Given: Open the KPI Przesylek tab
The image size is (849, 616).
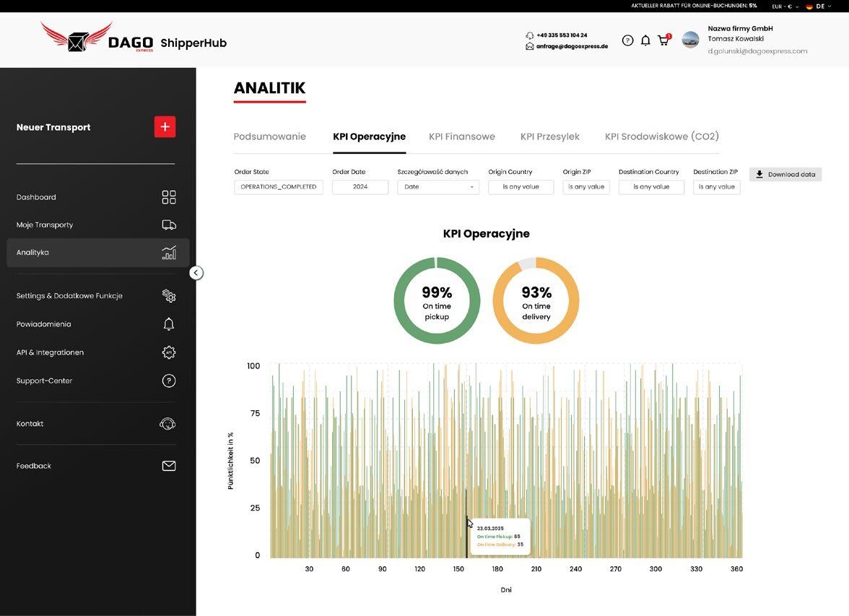Looking at the screenshot, I should pos(549,136).
